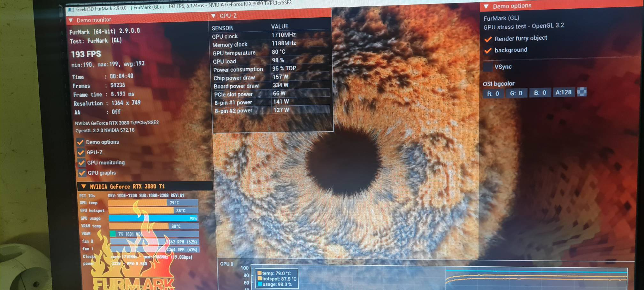644x290 pixels.
Task: Click the Chip power draw 157 W value
Action: pos(280,77)
